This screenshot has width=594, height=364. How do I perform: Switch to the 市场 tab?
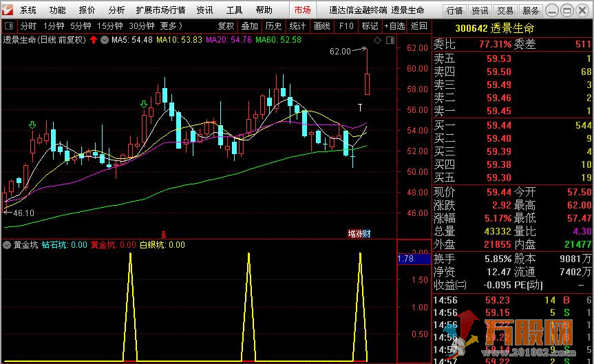[x=302, y=10]
